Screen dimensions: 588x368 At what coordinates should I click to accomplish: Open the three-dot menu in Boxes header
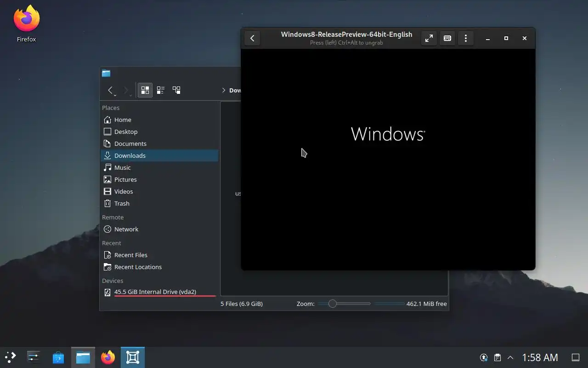click(x=465, y=38)
